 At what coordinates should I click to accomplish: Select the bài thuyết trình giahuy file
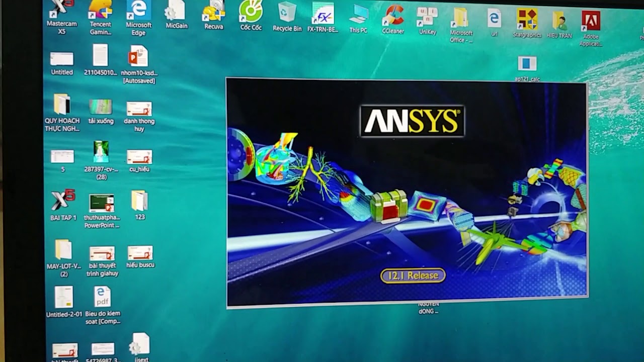coord(102,261)
